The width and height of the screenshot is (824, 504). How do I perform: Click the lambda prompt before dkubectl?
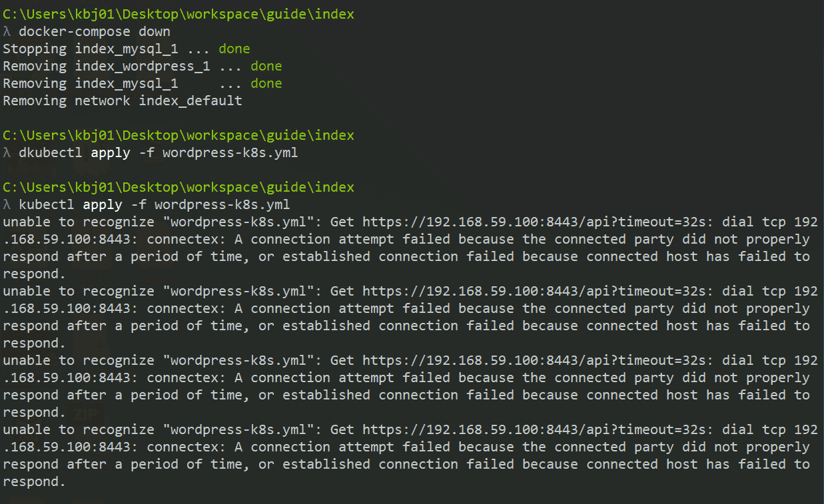[x=7, y=152]
